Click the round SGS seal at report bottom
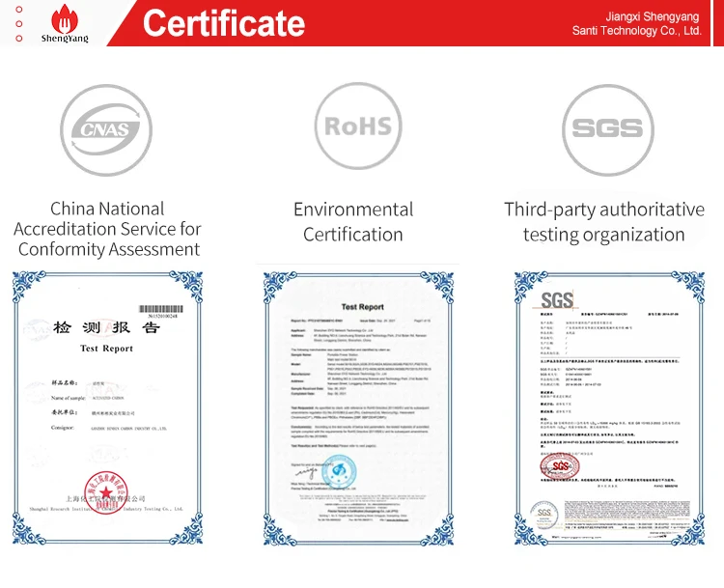The height and width of the screenshot is (588, 724). click(543, 515)
